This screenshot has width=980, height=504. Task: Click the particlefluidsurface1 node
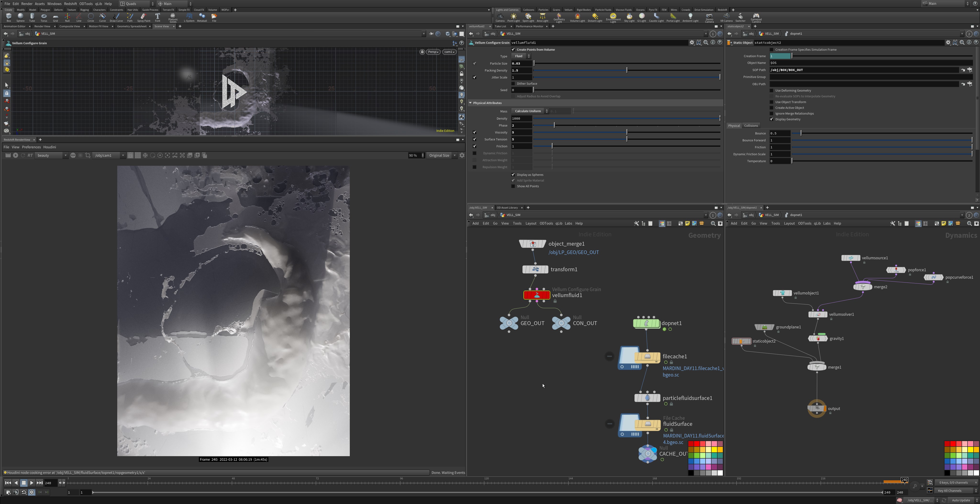point(647,398)
